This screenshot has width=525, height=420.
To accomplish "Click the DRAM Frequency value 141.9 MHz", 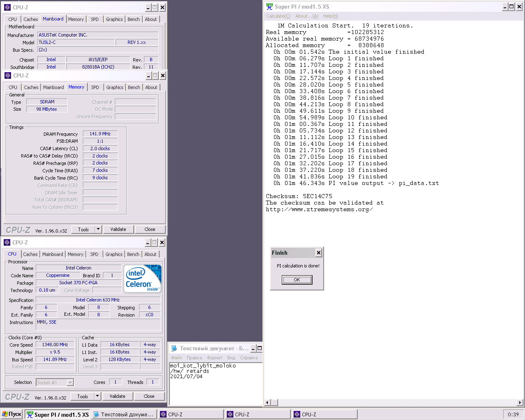I will [x=100, y=134].
